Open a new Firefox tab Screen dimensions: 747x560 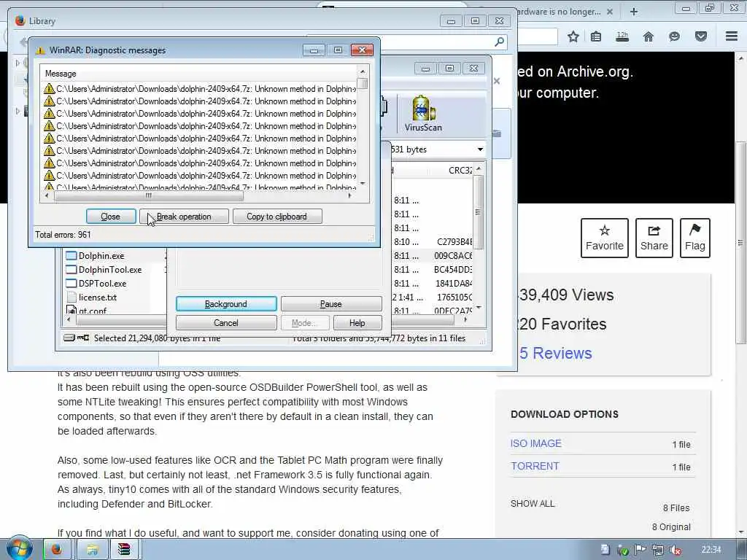(x=634, y=12)
